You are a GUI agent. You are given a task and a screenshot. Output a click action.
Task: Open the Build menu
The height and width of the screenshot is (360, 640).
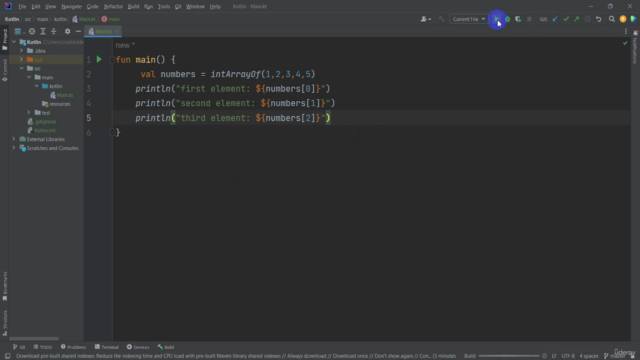133,7
